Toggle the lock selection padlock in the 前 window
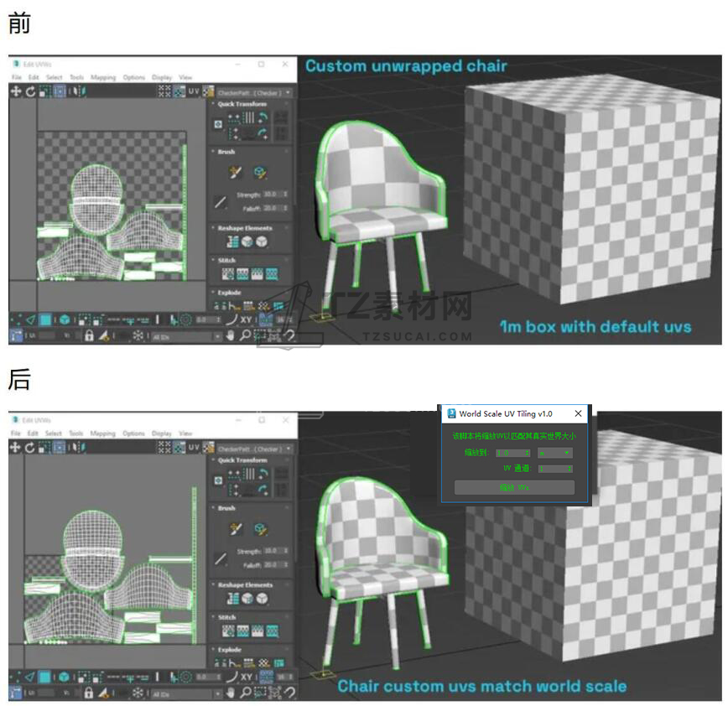Viewport: 728px width, 706px height. (89, 335)
